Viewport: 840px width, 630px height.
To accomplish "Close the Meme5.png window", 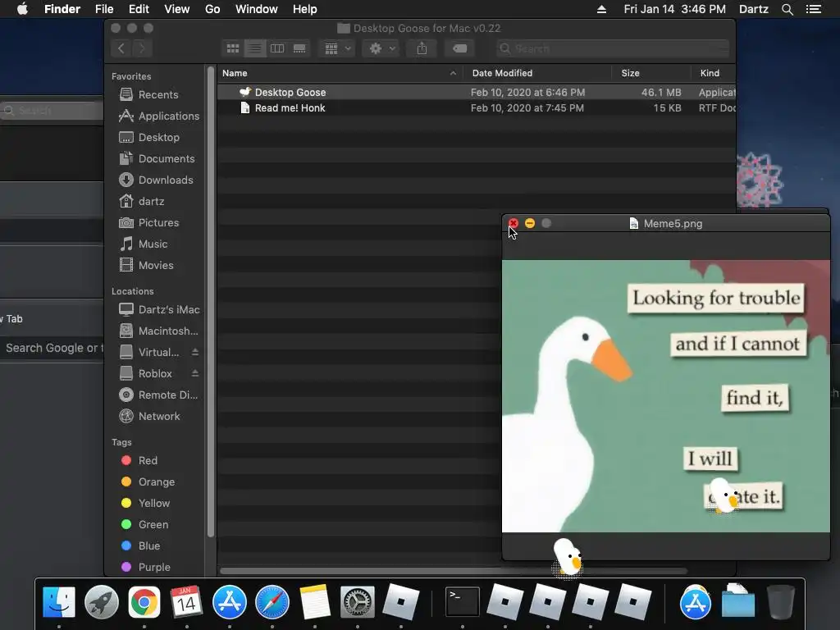I will [x=514, y=223].
